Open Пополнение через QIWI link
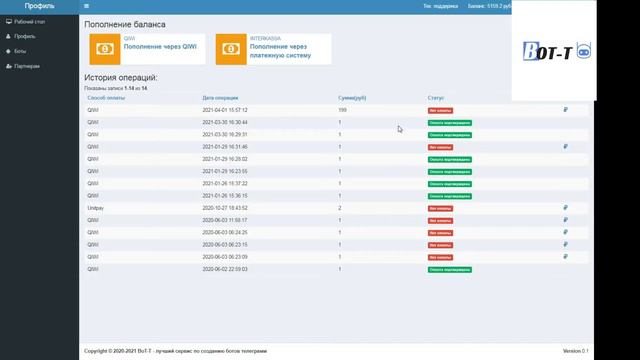Viewport: 640px width, 360px height. point(160,47)
